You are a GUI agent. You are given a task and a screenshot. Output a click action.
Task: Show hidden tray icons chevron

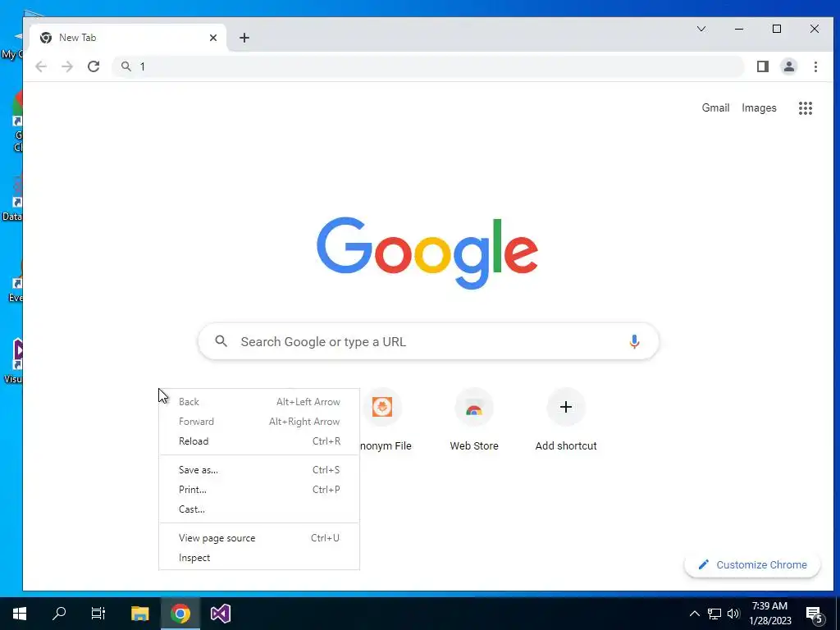[694, 614]
